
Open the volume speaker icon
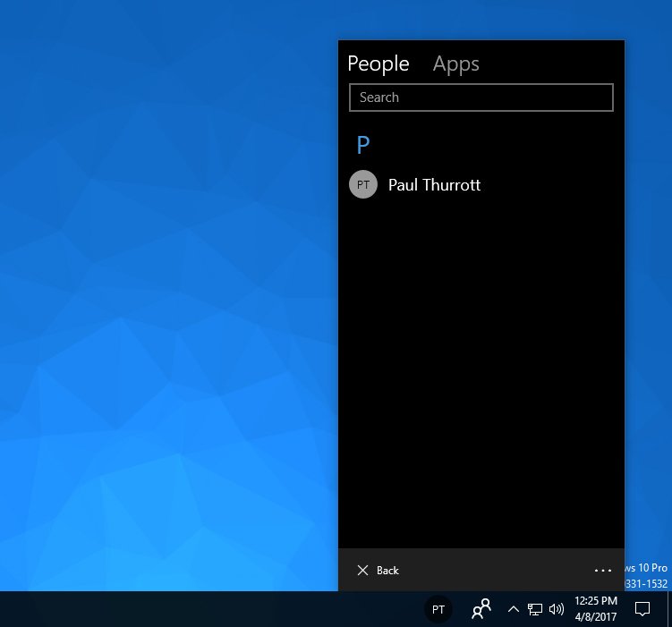pyautogui.click(x=557, y=609)
